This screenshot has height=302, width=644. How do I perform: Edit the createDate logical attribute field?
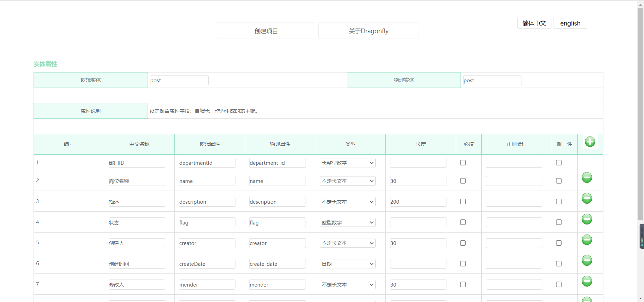pos(207,264)
